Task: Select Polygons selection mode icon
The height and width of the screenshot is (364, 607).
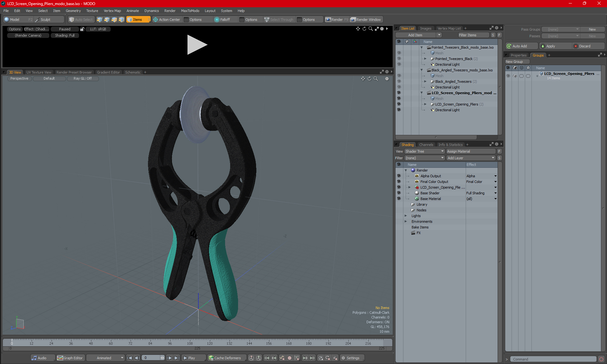Action: (x=114, y=20)
